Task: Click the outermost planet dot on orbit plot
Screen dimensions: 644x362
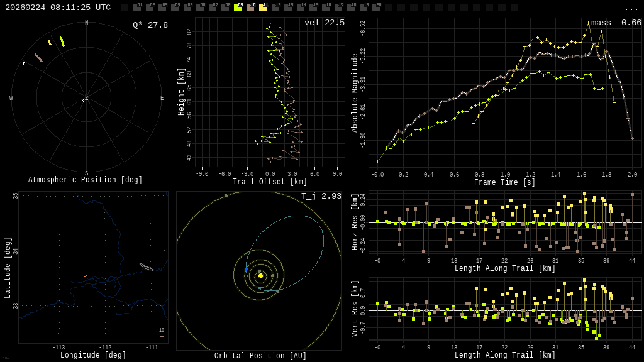Action: [x=226, y=195]
